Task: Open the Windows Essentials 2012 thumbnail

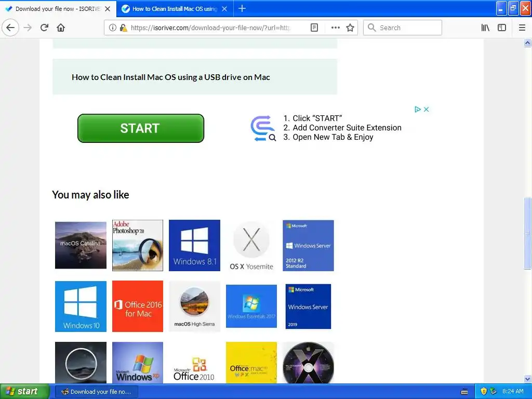Action: pyautogui.click(x=251, y=307)
